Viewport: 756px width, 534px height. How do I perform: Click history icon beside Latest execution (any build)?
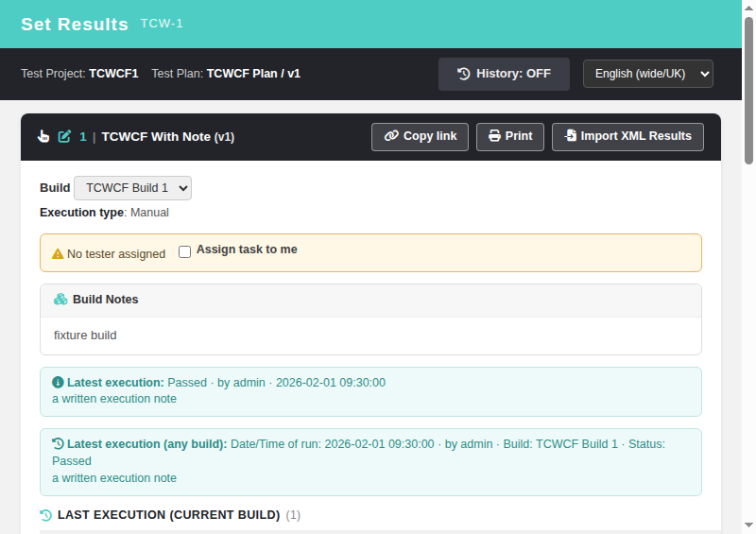[x=58, y=444]
